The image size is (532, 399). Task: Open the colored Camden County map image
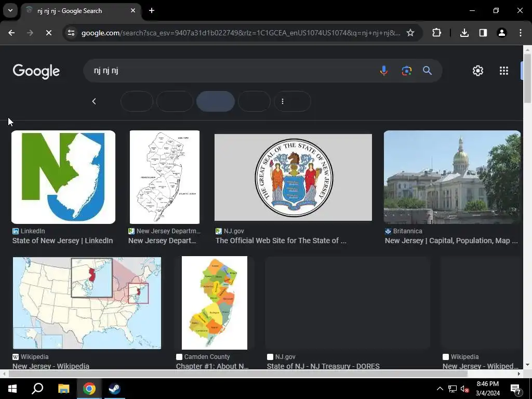click(x=215, y=303)
